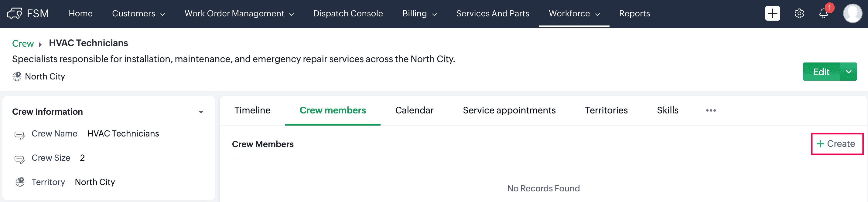Viewport: 868px width, 202px height.
Task: Go to the Service appointments tab
Action: (x=509, y=110)
